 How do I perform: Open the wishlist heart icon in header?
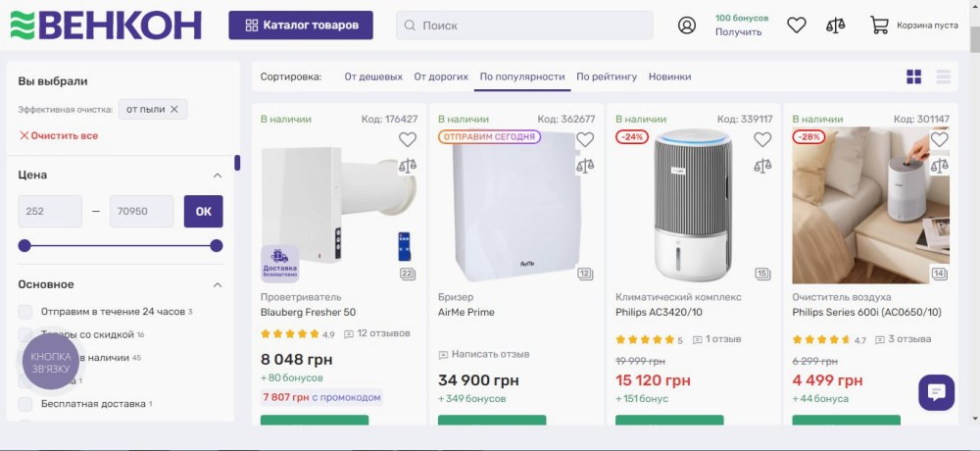(797, 25)
